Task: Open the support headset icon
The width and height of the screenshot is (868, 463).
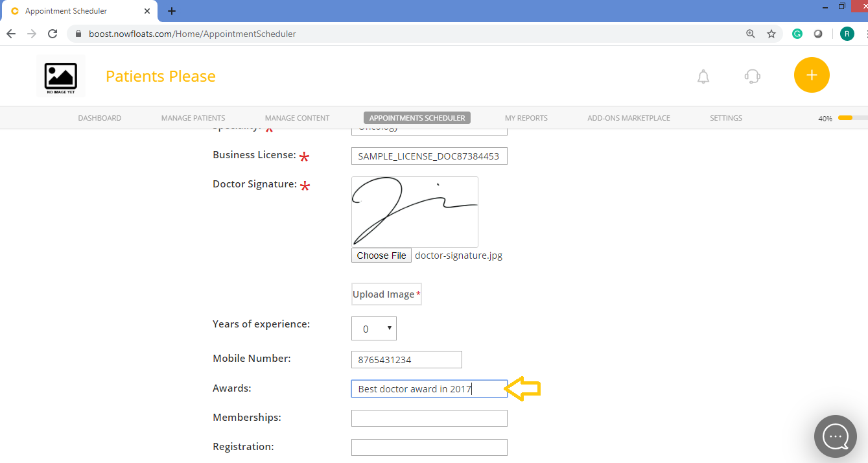Action: (752, 77)
